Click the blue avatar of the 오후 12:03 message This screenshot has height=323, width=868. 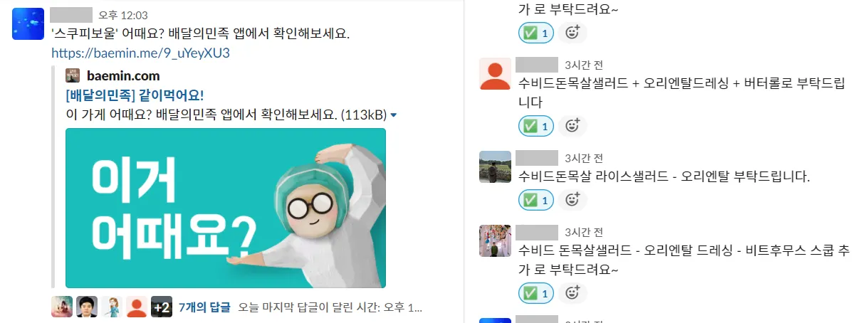(28, 23)
